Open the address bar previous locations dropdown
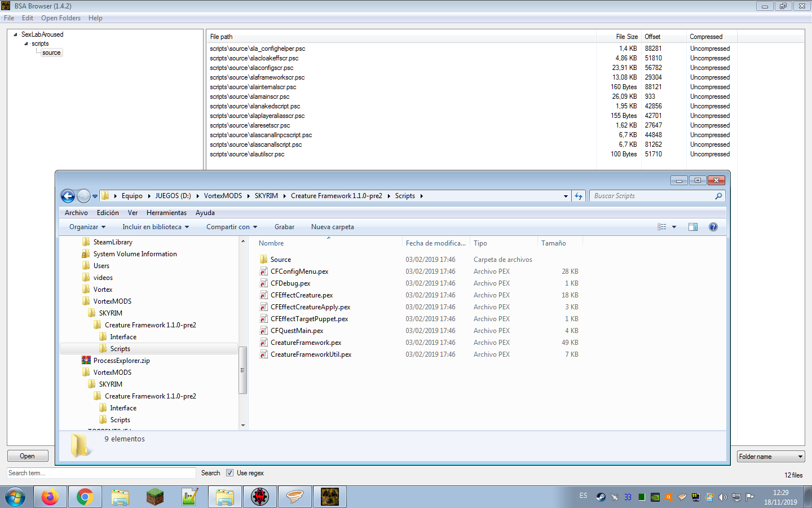 pyautogui.click(x=566, y=196)
